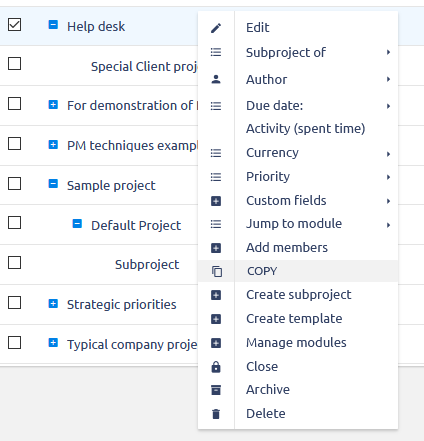This screenshot has height=441, width=424.
Task: Click the person icon next to Author
Action: [216, 79]
